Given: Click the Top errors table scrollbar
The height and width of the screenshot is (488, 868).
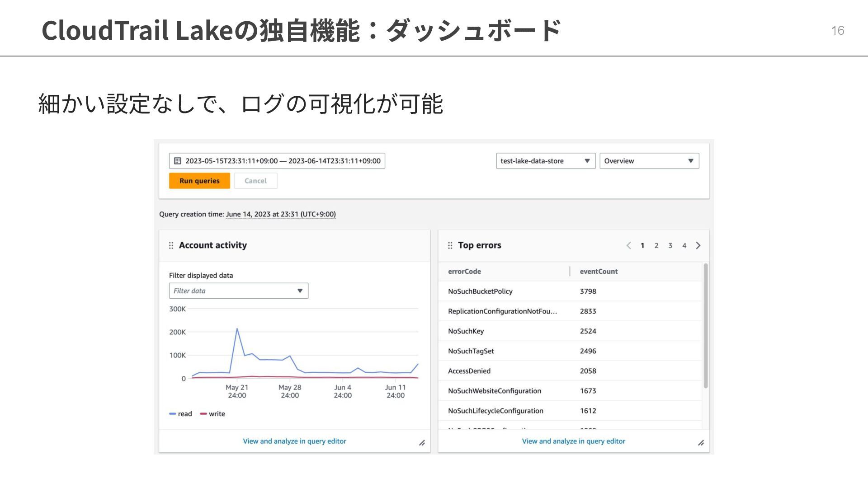Looking at the screenshot, I should point(705,325).
